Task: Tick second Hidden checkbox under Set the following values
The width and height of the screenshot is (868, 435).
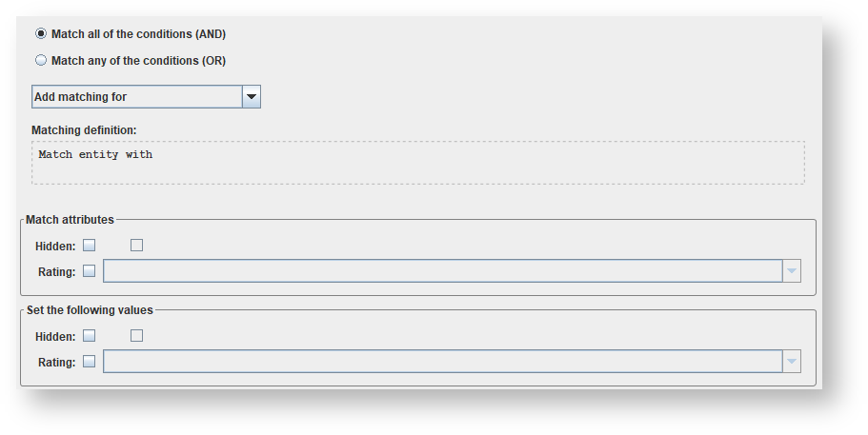Action: click(137, 336)
